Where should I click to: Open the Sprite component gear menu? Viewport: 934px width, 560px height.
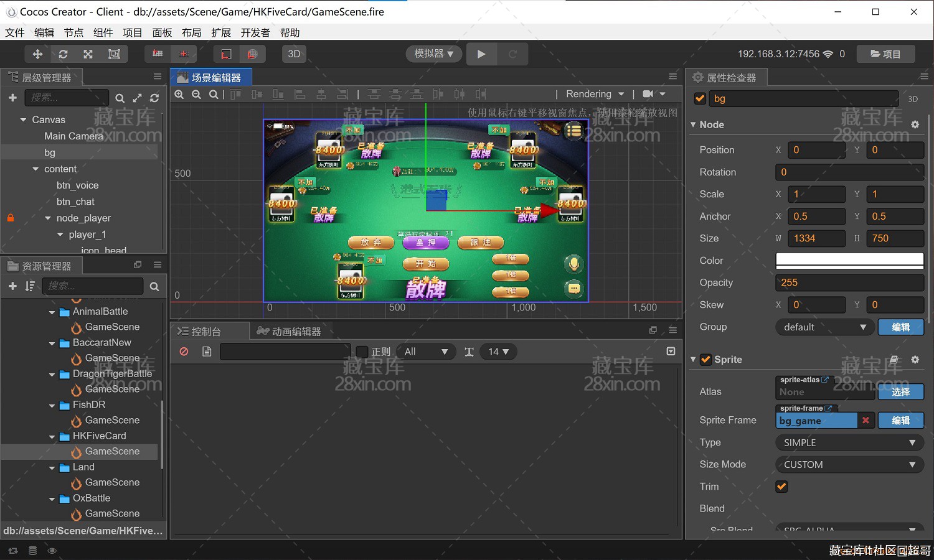pyautogui.click(x=915, y=360)
